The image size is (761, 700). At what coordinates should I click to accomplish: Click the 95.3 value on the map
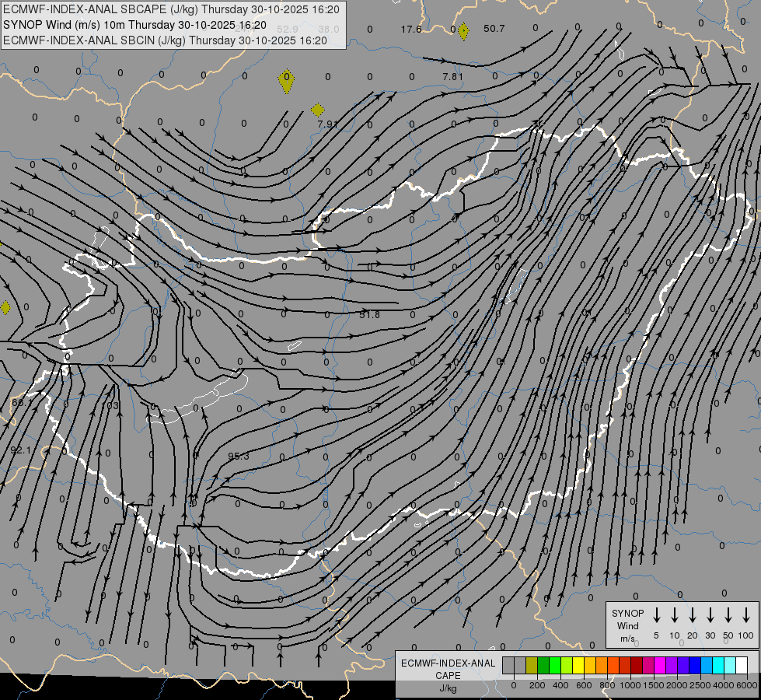239,456
